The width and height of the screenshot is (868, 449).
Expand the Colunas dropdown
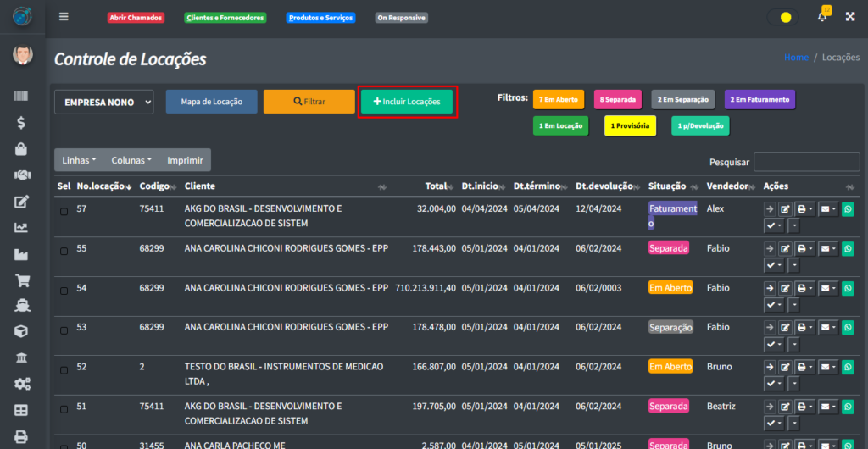(131, 160)
